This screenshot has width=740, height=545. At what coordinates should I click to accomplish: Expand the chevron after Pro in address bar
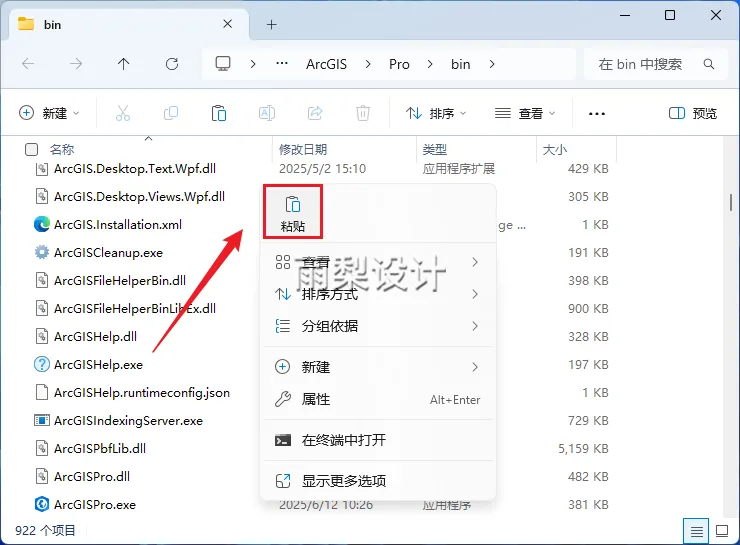[x=429, y=64]
